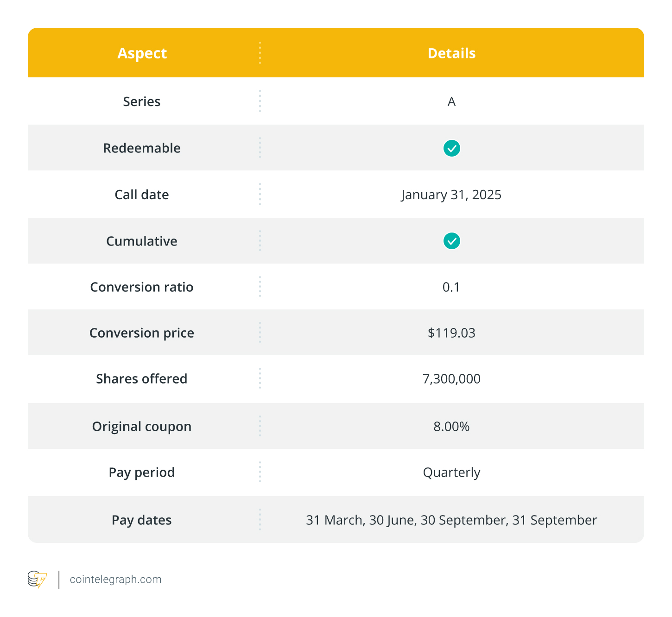Click the Shares offered label
Screen dimensions: 672x617
tap(142, 379)
